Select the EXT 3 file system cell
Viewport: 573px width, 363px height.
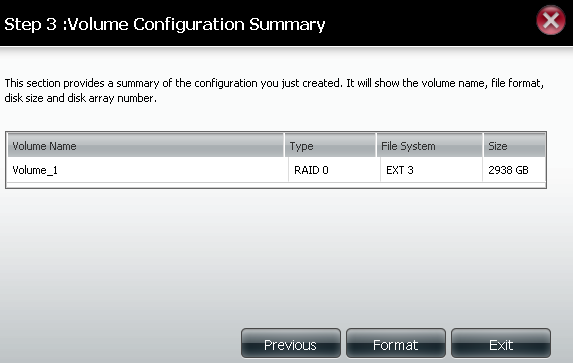(x=431, y=170)
